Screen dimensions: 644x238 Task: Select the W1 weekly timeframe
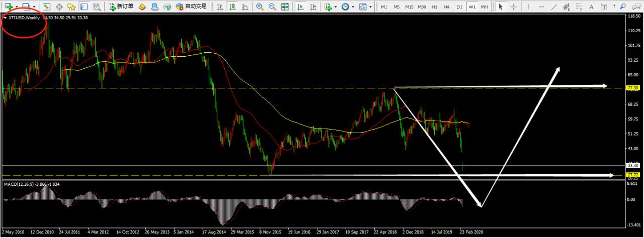[472, 7]
